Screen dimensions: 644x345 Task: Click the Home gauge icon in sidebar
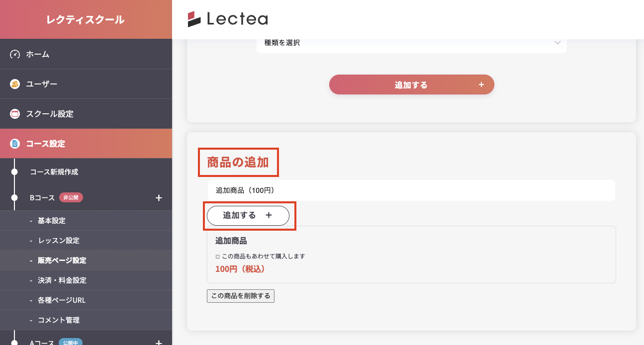15,54
